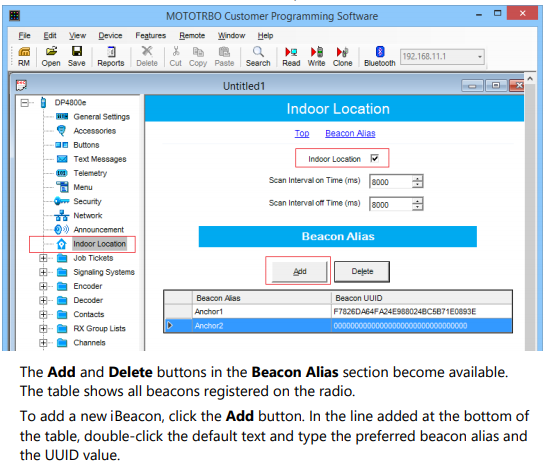
Task: Click the Open file toolbar icon
Action: tap(51, 56)
